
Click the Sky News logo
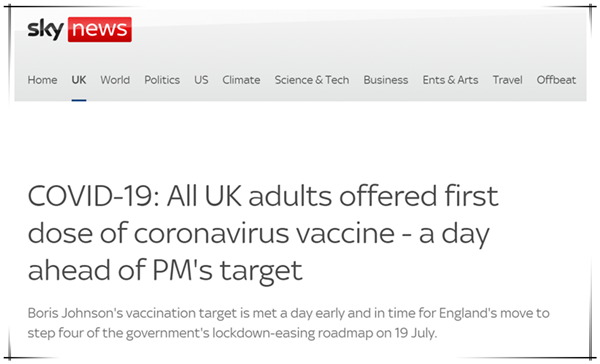(x=80, y=29)
